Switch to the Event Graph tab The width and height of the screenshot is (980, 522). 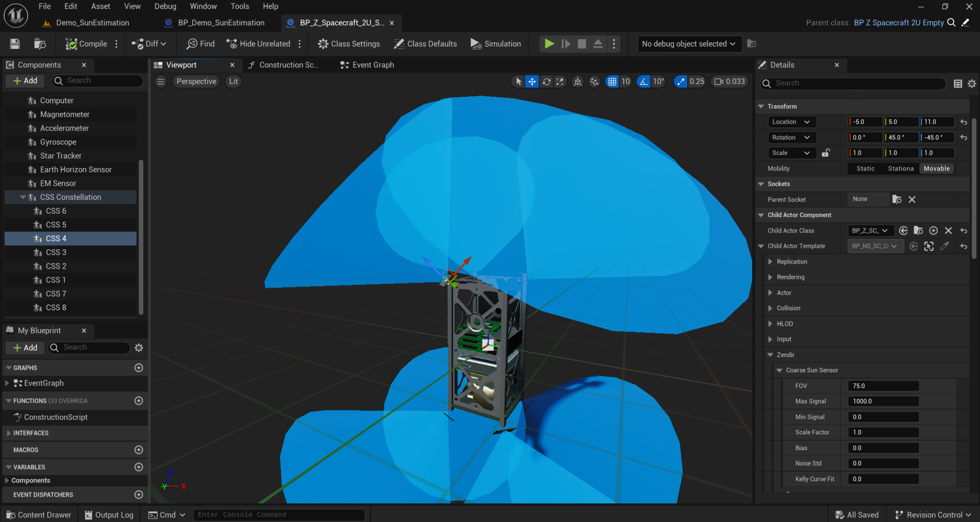tap(367, 65)
